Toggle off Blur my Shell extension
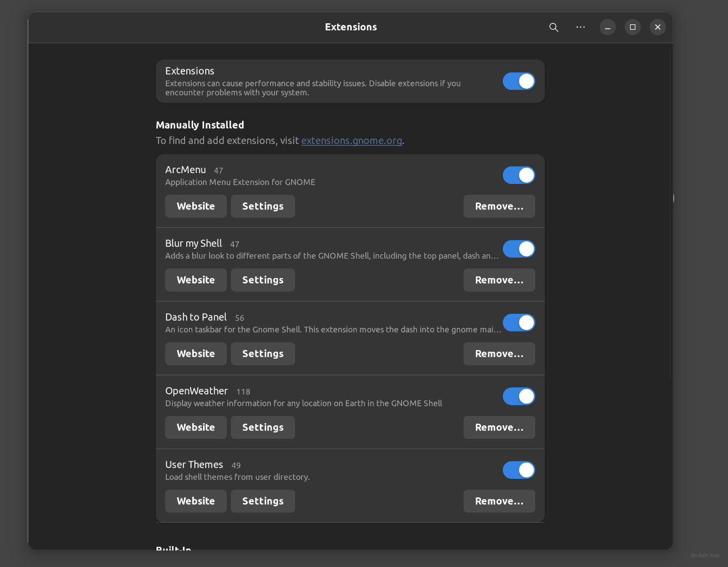The height and width of the screenshot is (567, 728). click(x=519, y=249)
